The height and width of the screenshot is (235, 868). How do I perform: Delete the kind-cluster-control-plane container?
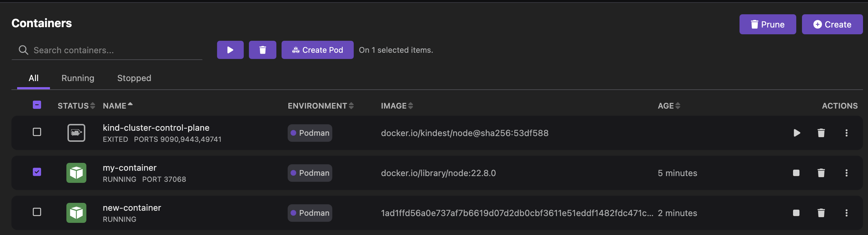821,133
